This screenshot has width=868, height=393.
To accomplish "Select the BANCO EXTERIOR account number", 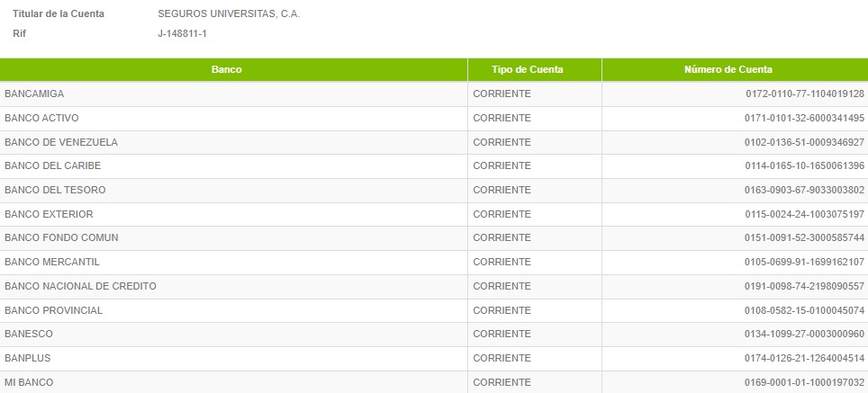I will (804, 214).
